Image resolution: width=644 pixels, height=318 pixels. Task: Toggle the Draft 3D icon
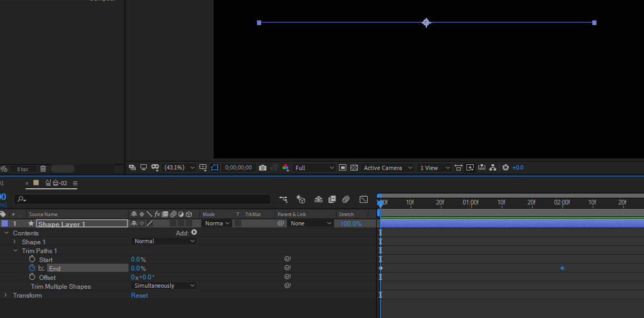point(301,199)
